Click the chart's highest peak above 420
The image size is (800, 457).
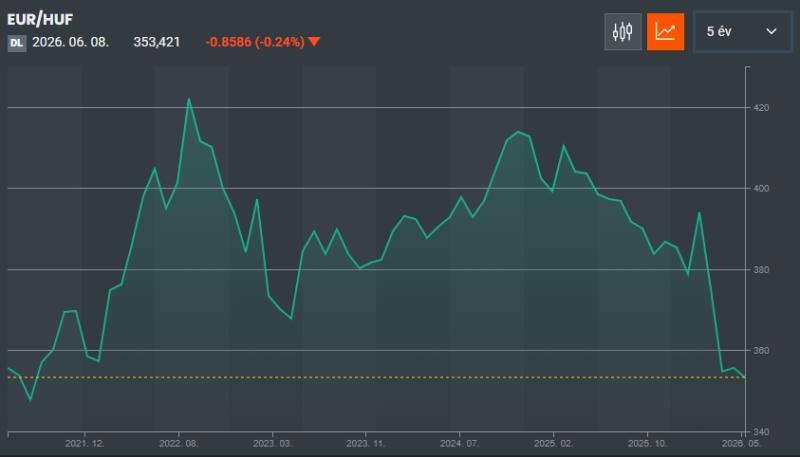(189, 99)
